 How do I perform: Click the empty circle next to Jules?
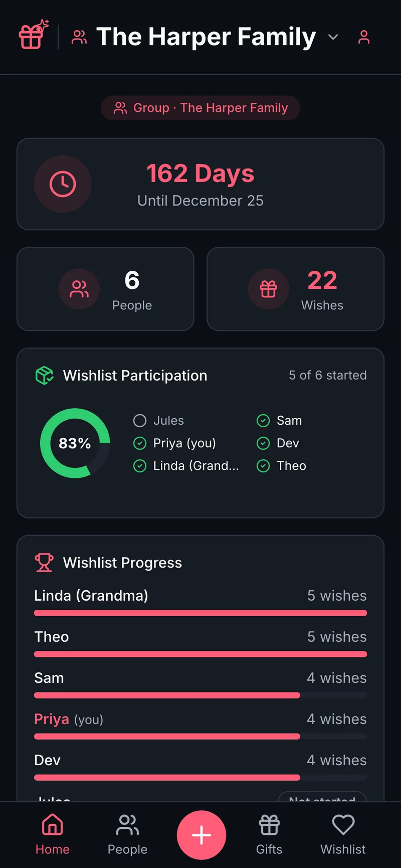click(x=140, y=421)
